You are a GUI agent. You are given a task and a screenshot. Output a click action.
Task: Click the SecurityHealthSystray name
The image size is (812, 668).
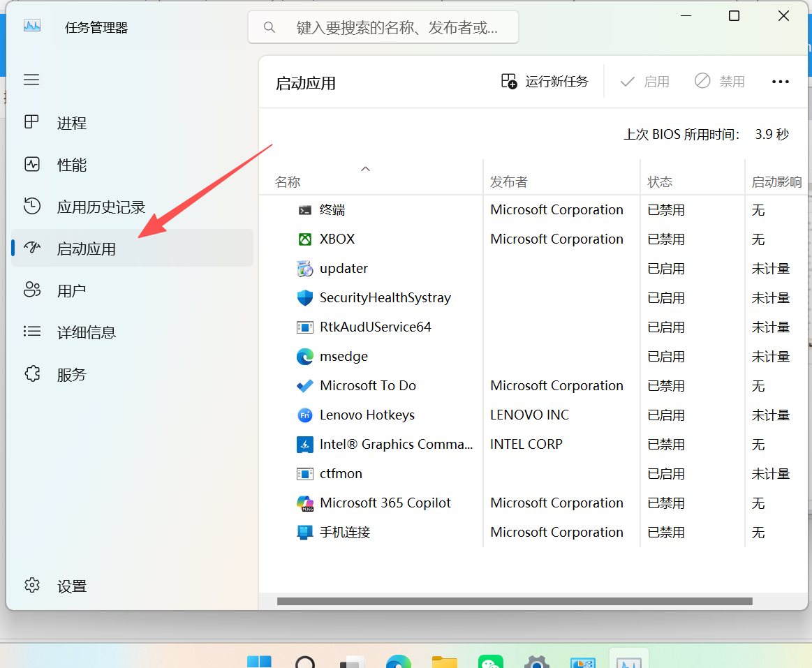tap(385, 298)
